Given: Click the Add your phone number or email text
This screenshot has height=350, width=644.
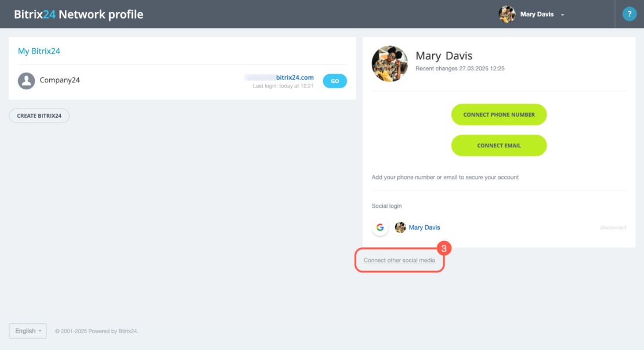Looking at the screenshot, I should [x=445, y=178].
